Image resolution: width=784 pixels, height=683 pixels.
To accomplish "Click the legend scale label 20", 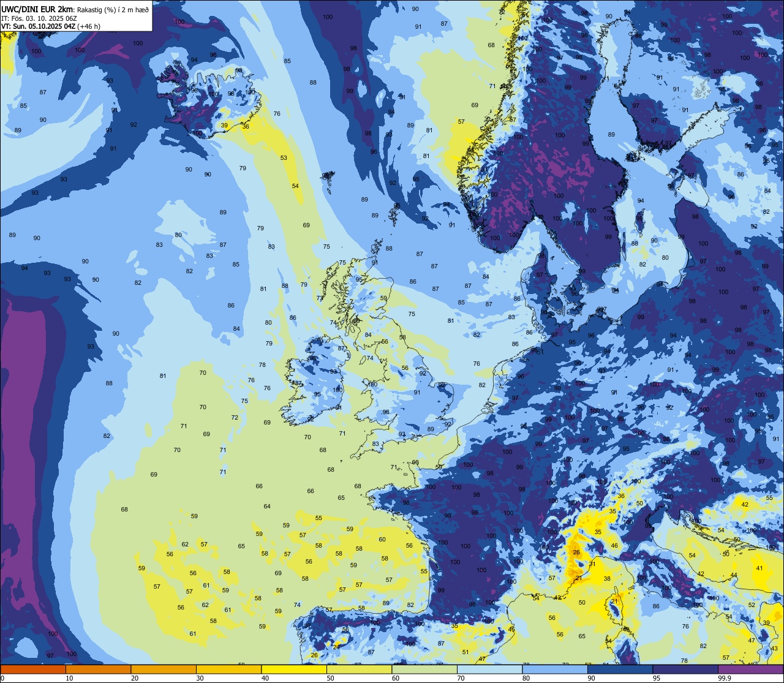I will (135, 678).
